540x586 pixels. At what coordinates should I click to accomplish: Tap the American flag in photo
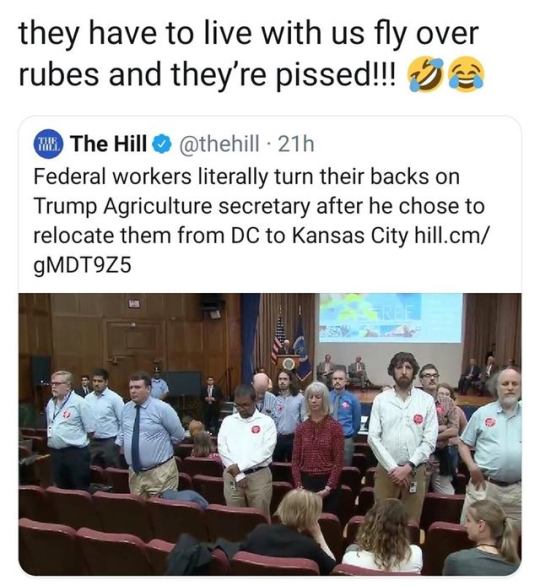[277, 339]
